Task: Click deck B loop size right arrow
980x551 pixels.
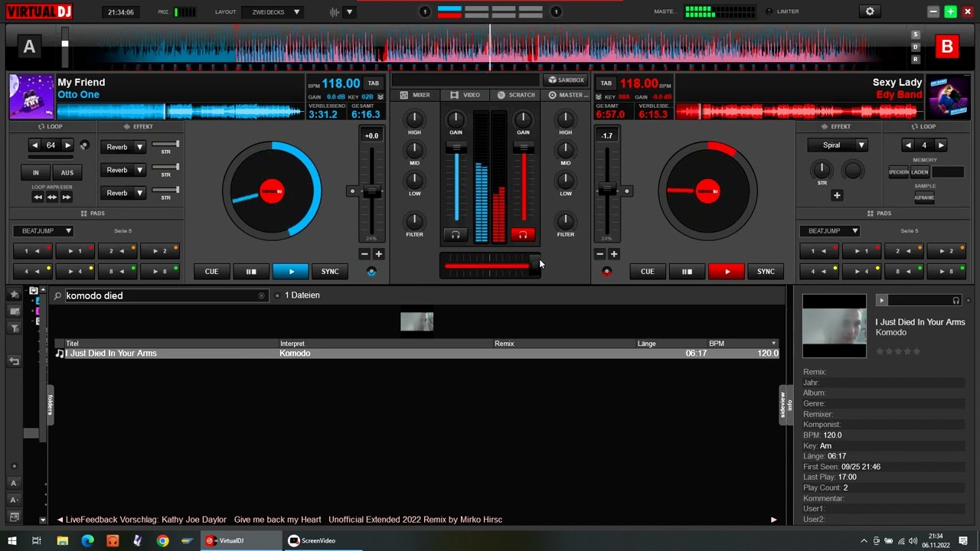Action: tap(941, 145)
